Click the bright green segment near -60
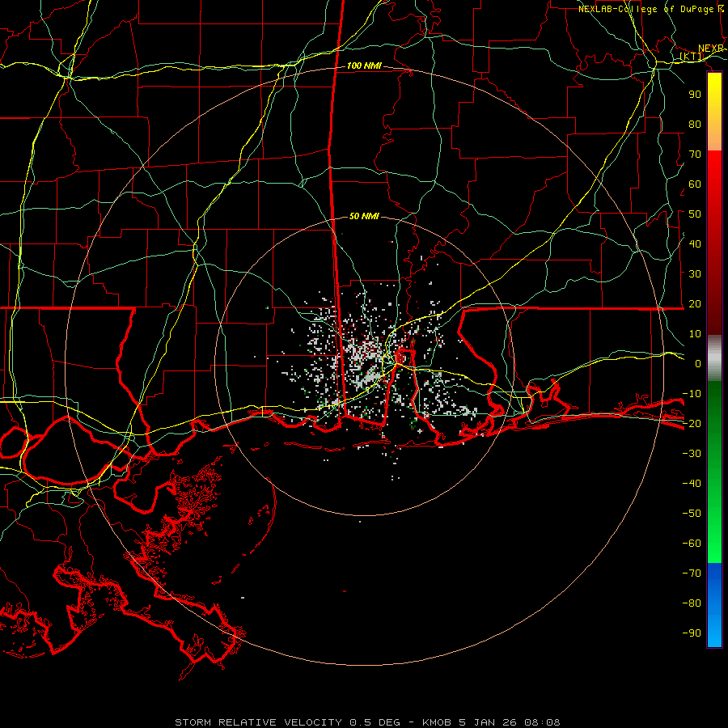 tap(714, 544)
